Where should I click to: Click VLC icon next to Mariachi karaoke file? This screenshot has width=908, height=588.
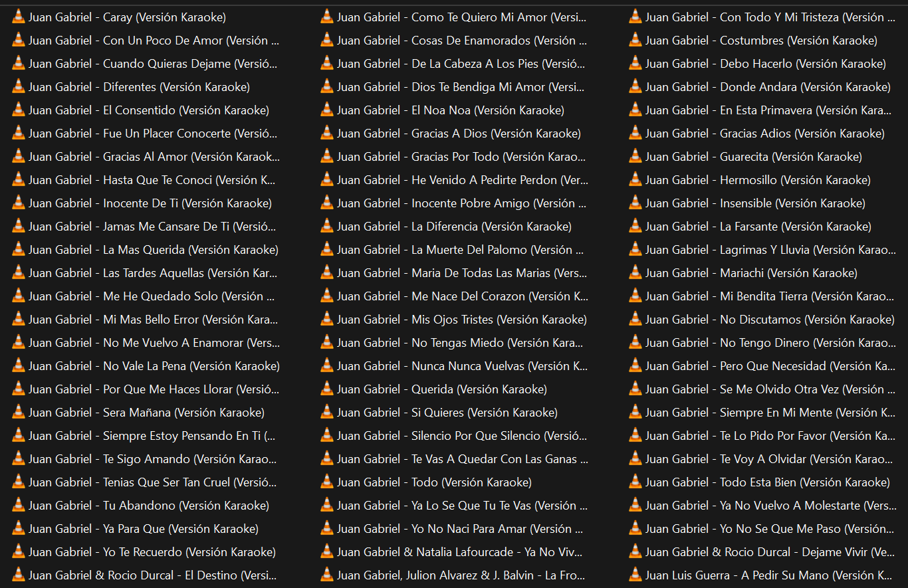pos(635,273)
